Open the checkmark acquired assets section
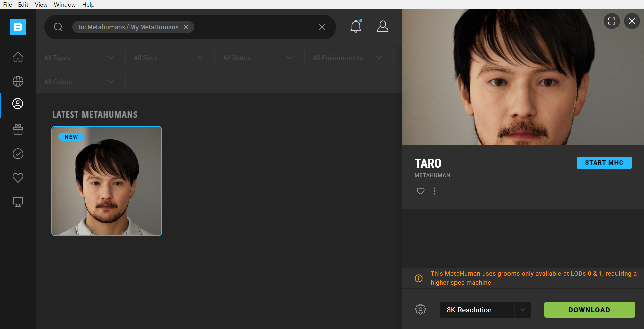This screenshot has height=329, width=644. (18, 154)
